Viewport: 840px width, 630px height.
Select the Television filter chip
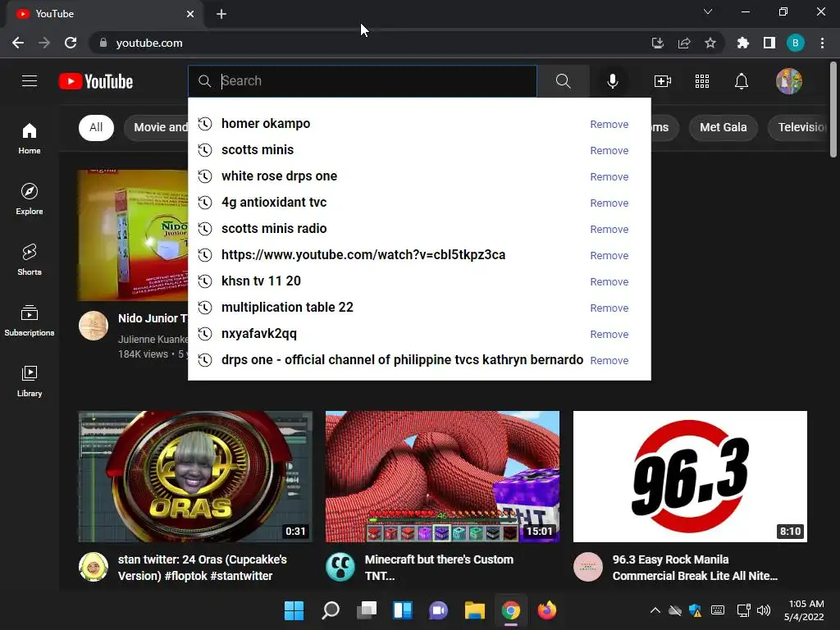(798, 127)
